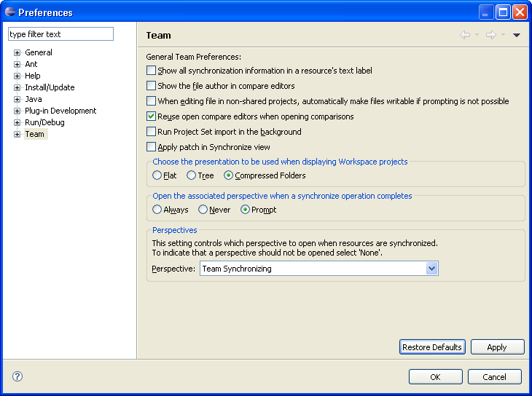
Task: Check Apply patch in Synchronize view
Action: tap(151, 146)
